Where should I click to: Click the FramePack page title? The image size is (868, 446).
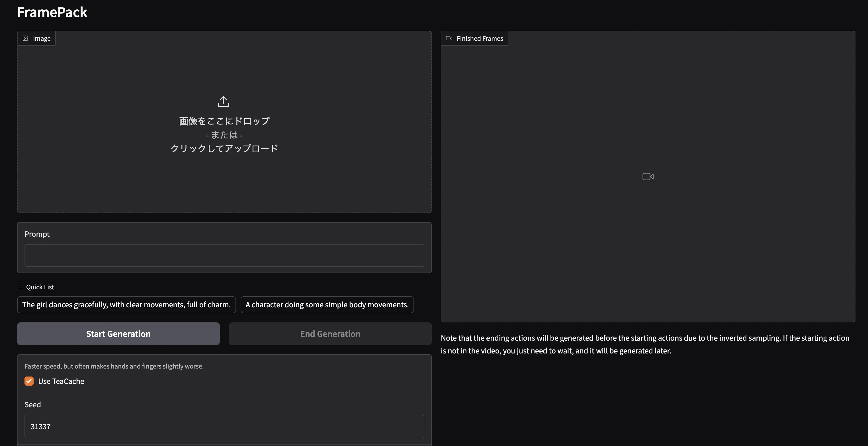[x=52, y=13]
